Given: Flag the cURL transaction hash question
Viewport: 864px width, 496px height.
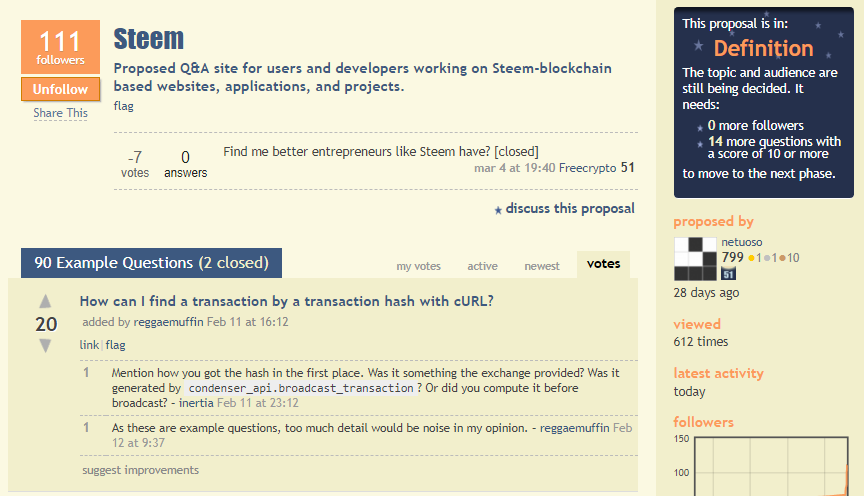Looking at the screenshot, I should [116, 345].
